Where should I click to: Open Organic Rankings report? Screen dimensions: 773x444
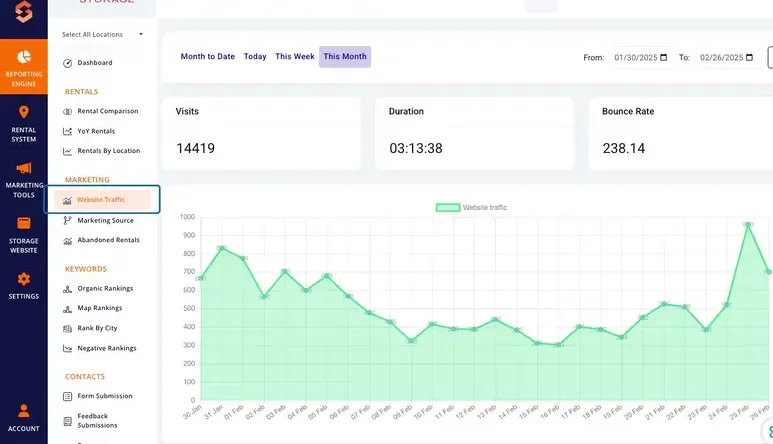pyautogui.click(x=105, y=288)
